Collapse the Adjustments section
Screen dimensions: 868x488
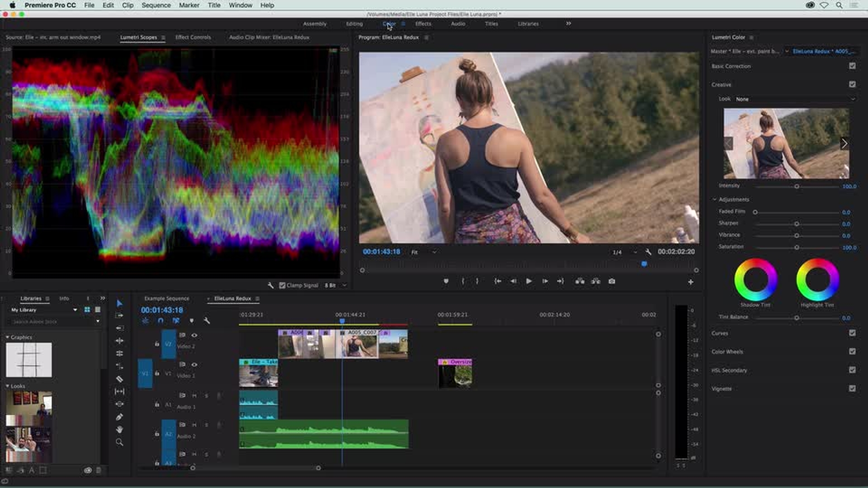click(714, 199)
